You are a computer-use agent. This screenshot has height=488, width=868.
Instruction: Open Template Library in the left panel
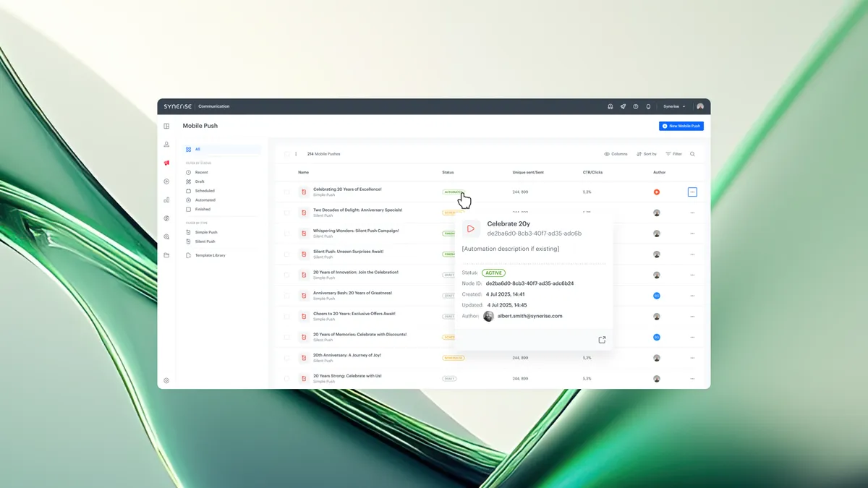click(210, 255)
